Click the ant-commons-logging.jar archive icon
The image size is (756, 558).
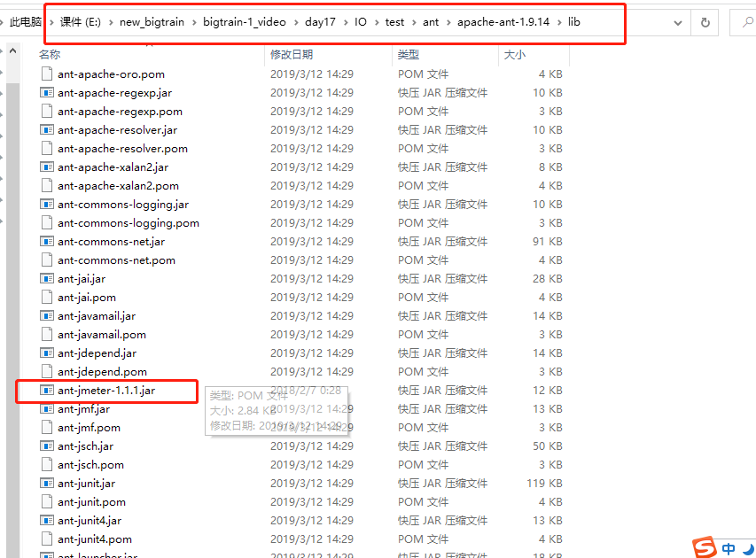pos(47,205)
